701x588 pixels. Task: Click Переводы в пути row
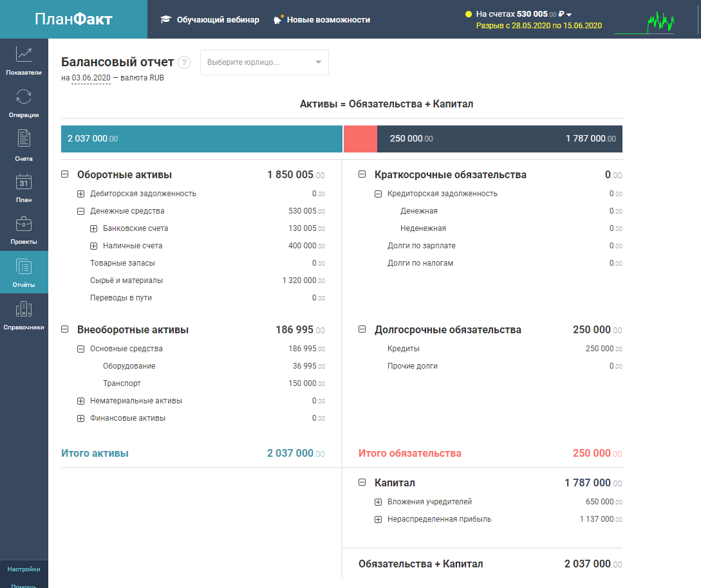click(207, 298)
